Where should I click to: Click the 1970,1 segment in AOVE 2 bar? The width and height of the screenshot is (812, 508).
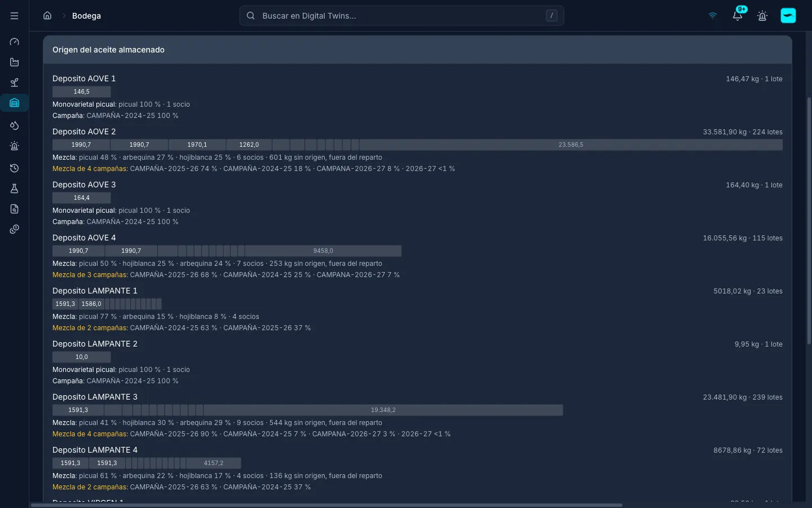197,144
